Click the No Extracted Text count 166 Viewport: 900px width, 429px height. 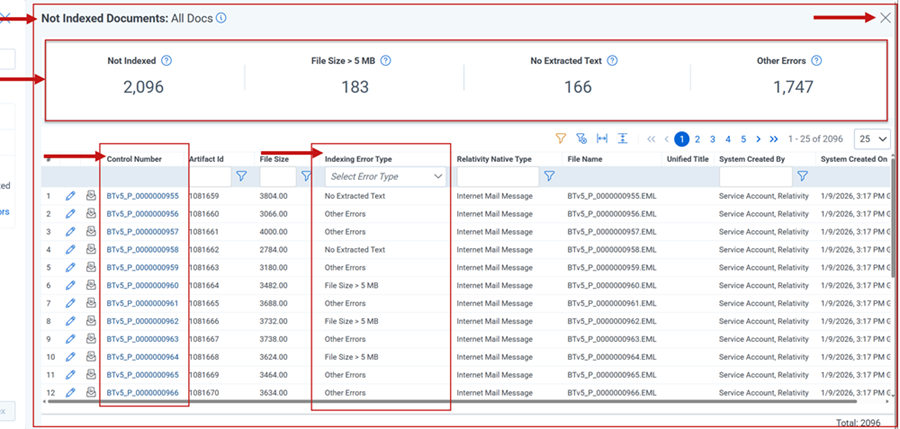coord(577,87)
